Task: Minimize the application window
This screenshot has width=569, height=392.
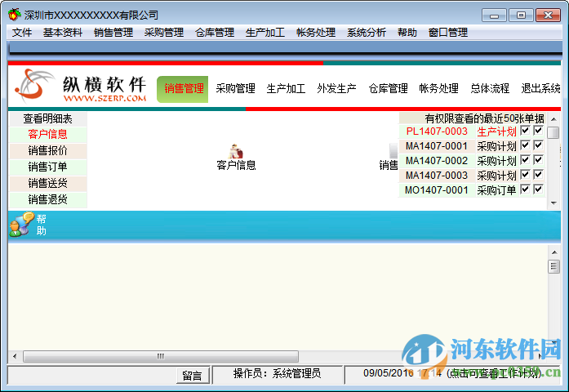Action: click(494, 16)
